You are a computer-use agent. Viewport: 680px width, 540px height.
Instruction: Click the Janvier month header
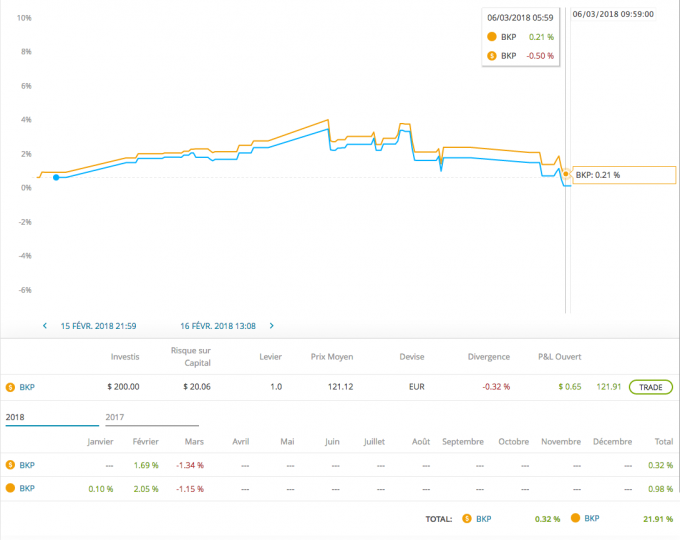click(x=100, y=442)
